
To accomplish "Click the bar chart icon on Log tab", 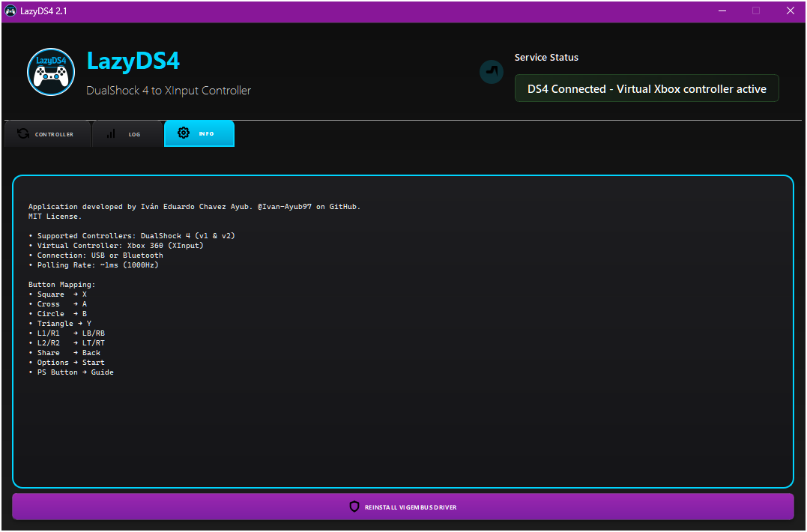I will tap(111, 134).
